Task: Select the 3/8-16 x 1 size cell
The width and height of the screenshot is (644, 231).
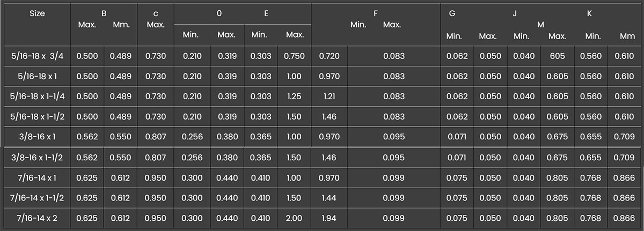Action: point(37,137)
